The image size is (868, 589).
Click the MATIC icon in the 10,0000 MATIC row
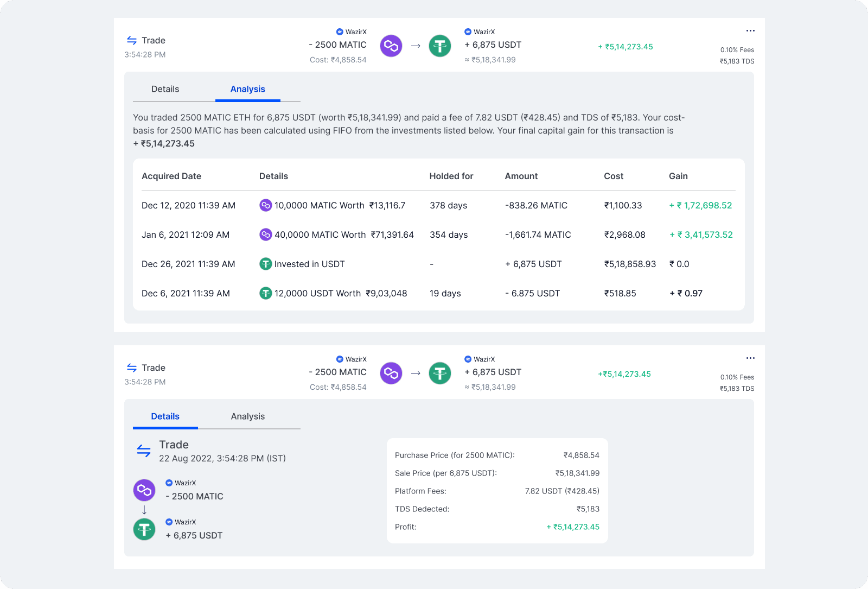tap(265, 205)
